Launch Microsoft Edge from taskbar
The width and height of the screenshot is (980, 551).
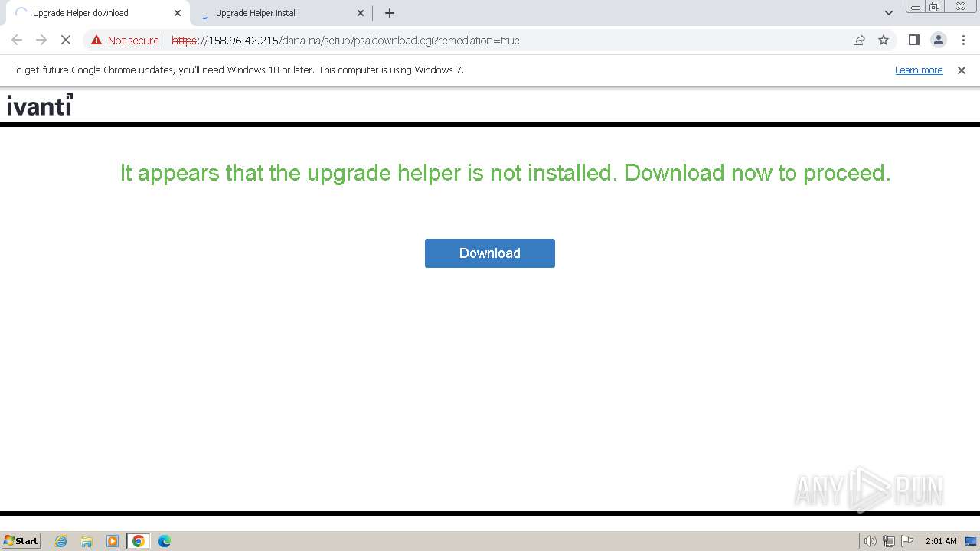[165, 541]
